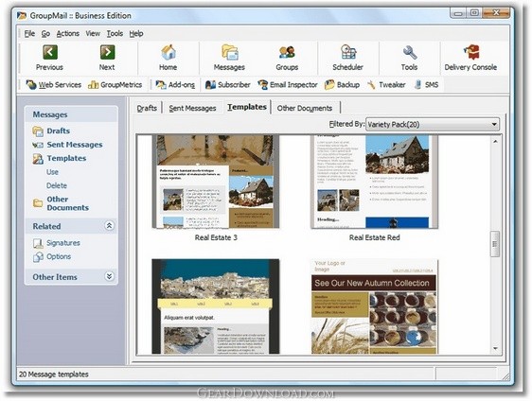532x401 pixels.
Task: Select the Templates sidebar icon
Action: (38, 159)
